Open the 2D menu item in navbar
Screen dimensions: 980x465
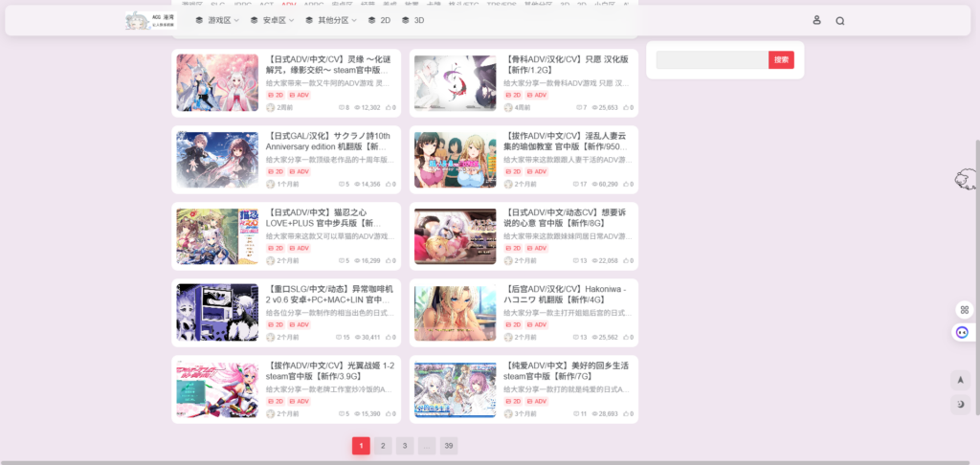[379, 20]
